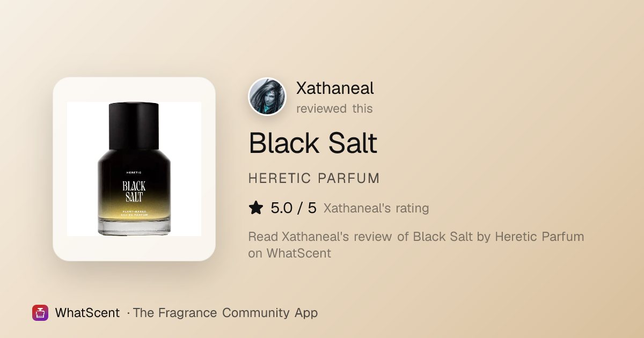644x338 pixels.
Task: Click the HERETIC text on the bottle
Action: (134, 173)
